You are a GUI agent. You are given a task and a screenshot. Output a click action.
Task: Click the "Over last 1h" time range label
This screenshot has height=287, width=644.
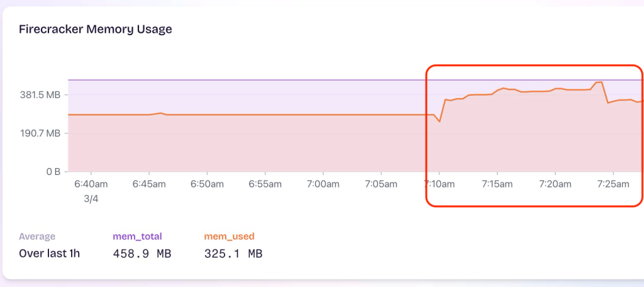click(x=50, y=254)
